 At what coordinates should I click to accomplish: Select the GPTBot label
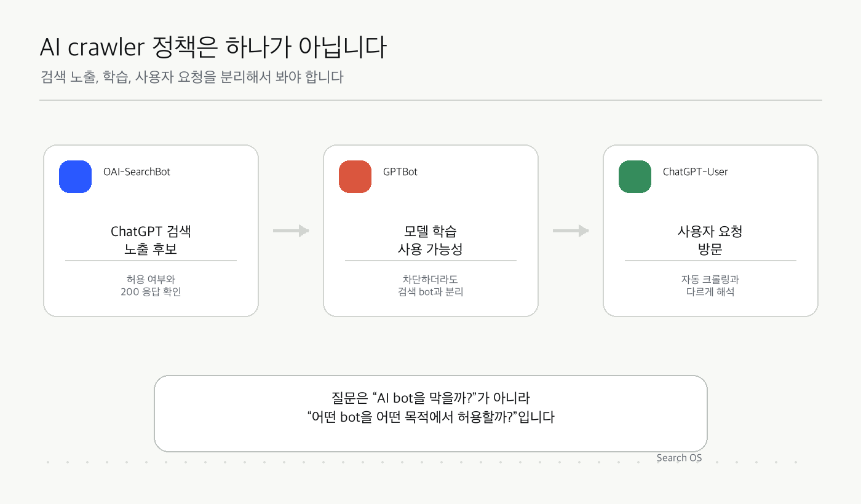pyautogui.click(x=400, y=172)
